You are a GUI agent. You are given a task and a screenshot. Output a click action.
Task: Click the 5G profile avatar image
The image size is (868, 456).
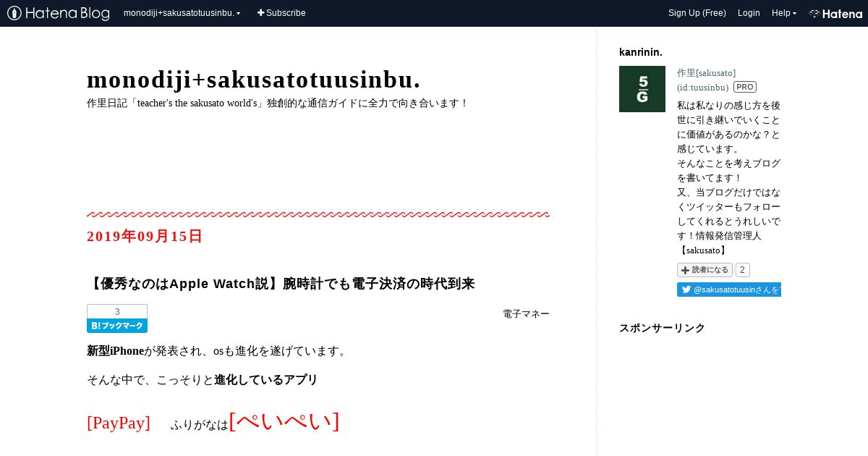[642, 89]
